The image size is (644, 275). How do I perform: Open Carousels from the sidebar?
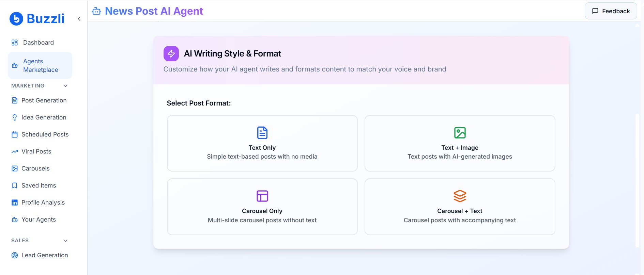(35, 168)
